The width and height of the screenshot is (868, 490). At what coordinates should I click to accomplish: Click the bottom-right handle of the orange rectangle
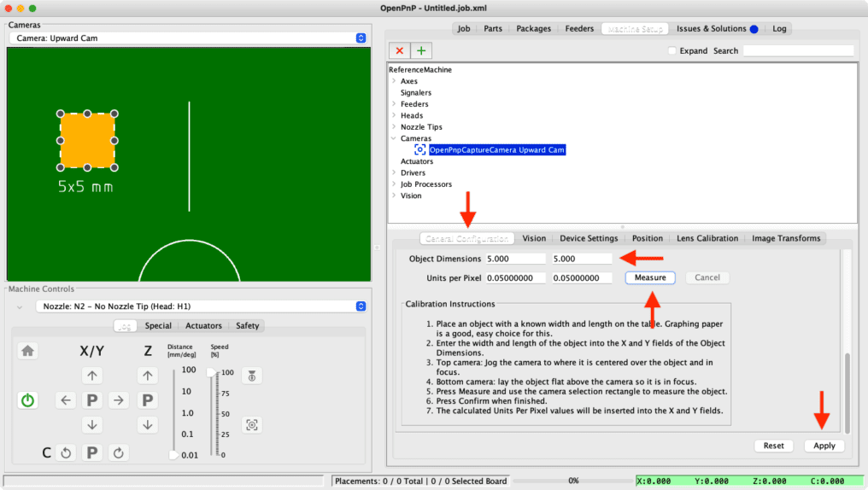pyautogui.click(x=114, y=167)
